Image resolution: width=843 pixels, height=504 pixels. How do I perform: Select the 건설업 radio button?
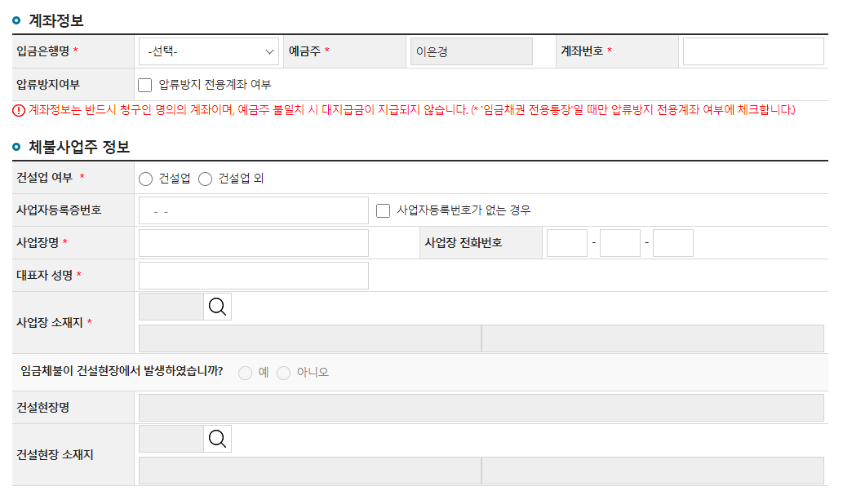pos(147,179)
